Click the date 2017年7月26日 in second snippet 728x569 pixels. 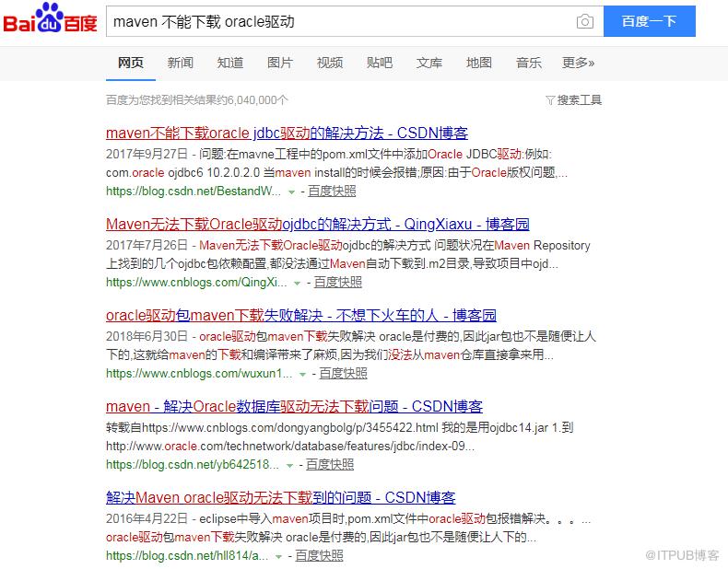(147, 245)
